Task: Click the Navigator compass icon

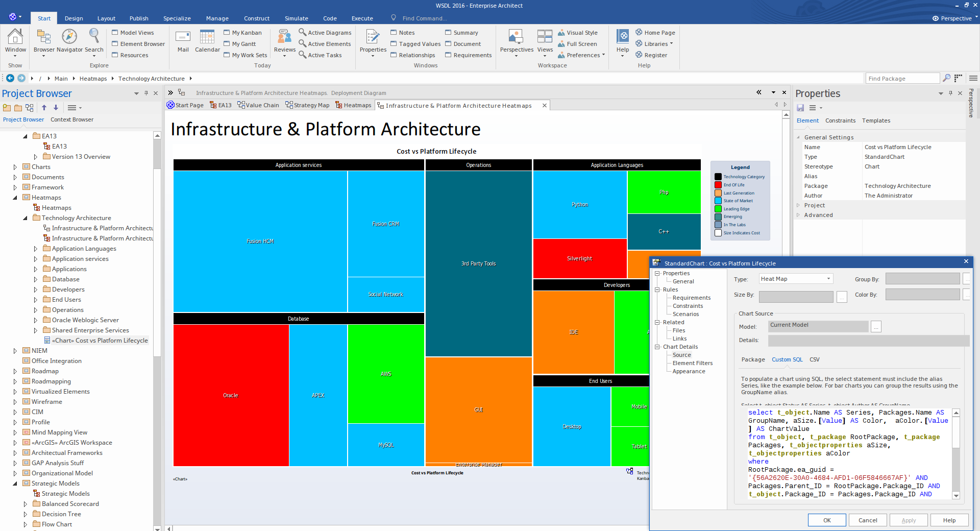Action: coord(69,38)
